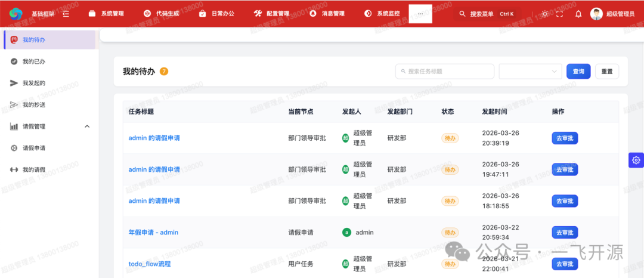Viewport: 644px width, 278px height.
Task: Click the 任务标题 column header
Action: (x=141, y=112)
